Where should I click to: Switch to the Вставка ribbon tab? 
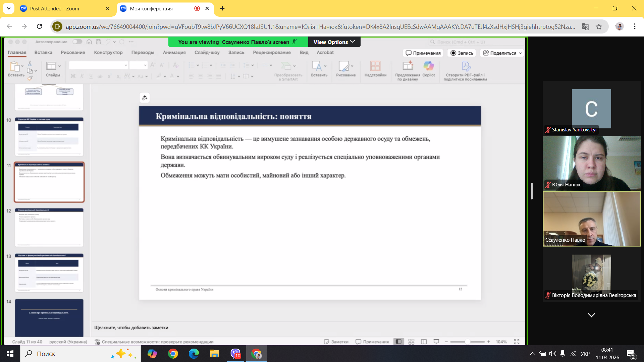point(43,53)
